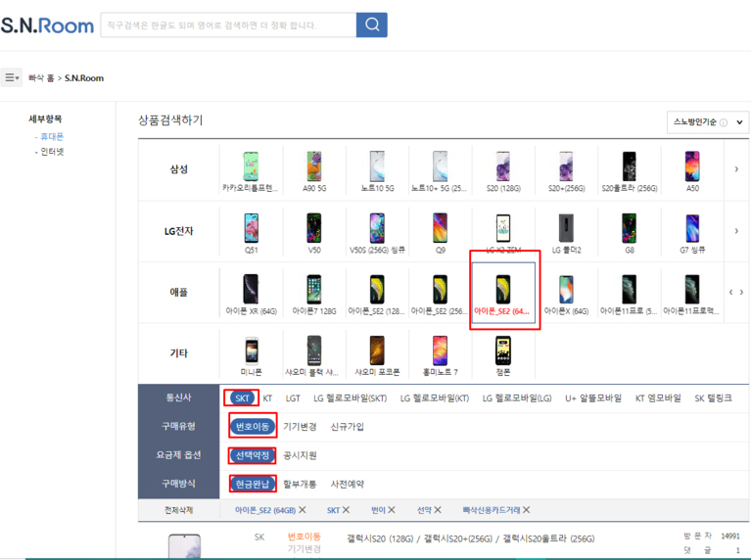The height and width of the screenshot is (560, 751).
Task: Open the 스노방인기순 sort dropdown
Action: tap(707, 122)
